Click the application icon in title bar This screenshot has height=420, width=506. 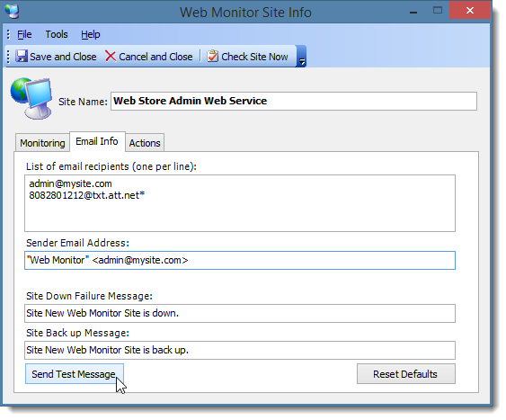12,12
